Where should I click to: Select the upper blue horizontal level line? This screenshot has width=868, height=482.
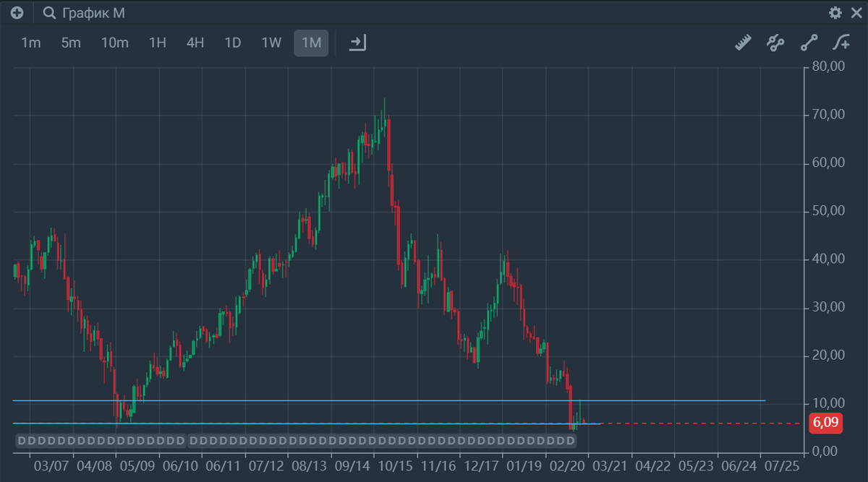point(389,400)
